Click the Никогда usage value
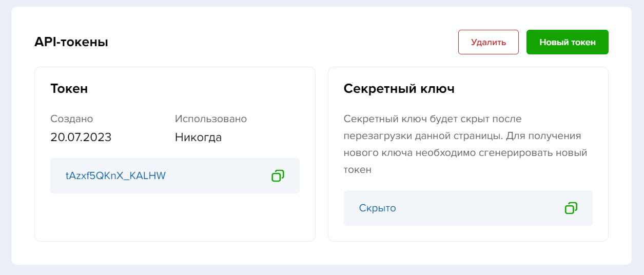Image resolution: width=644 pixels, height=275 pixels. pos(199,137)
